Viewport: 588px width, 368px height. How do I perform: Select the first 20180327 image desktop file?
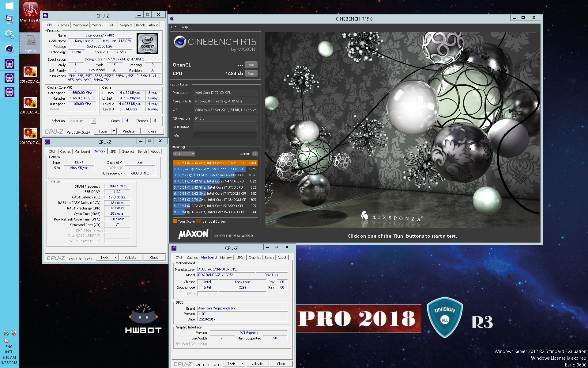(x=30, y=75)
